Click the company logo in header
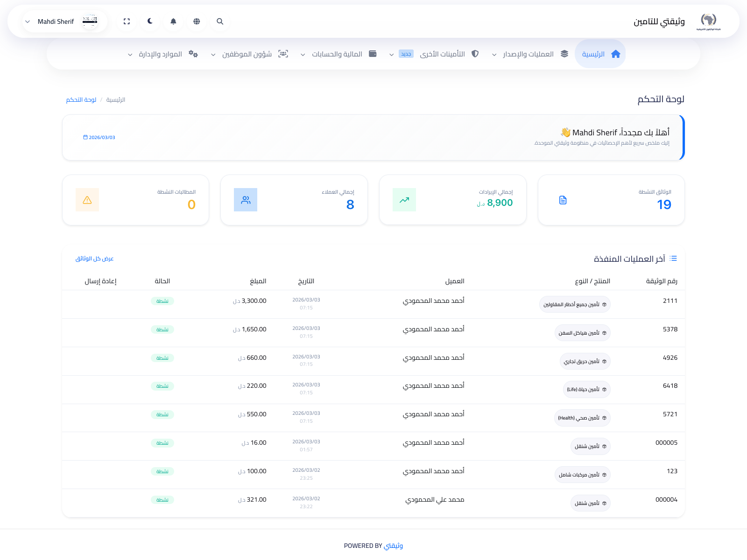 (x=708, y=21)
